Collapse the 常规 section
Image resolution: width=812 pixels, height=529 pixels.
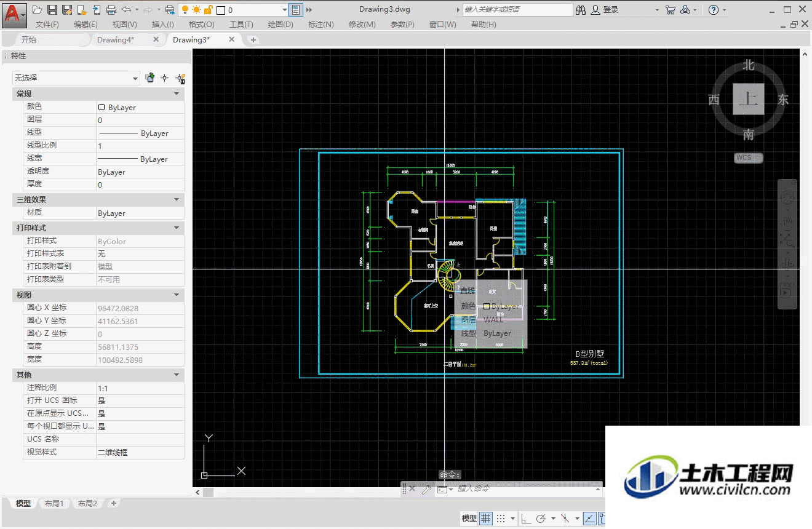point(177,94)
